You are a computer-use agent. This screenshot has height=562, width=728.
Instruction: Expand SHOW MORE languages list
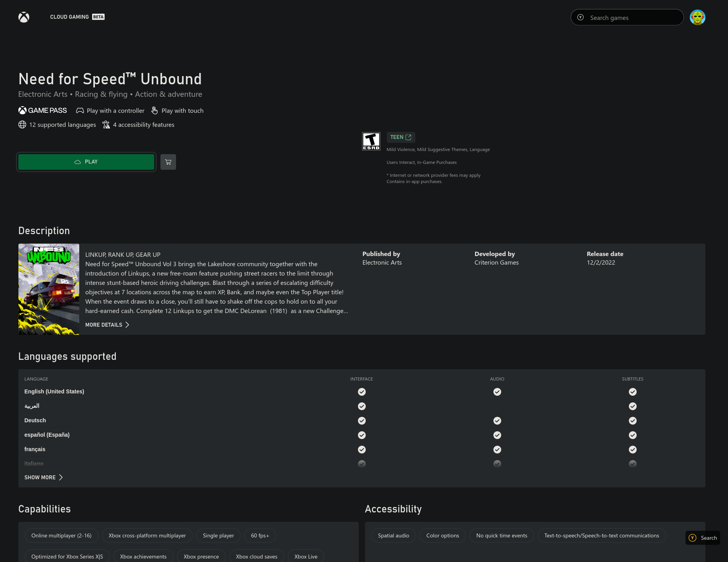click(44, 477)
